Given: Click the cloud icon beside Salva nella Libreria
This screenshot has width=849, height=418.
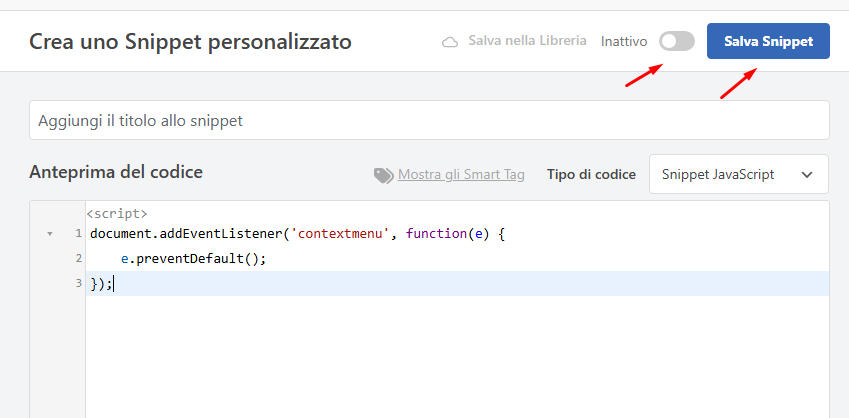Looking at the screenshot, I should point(450,42).
